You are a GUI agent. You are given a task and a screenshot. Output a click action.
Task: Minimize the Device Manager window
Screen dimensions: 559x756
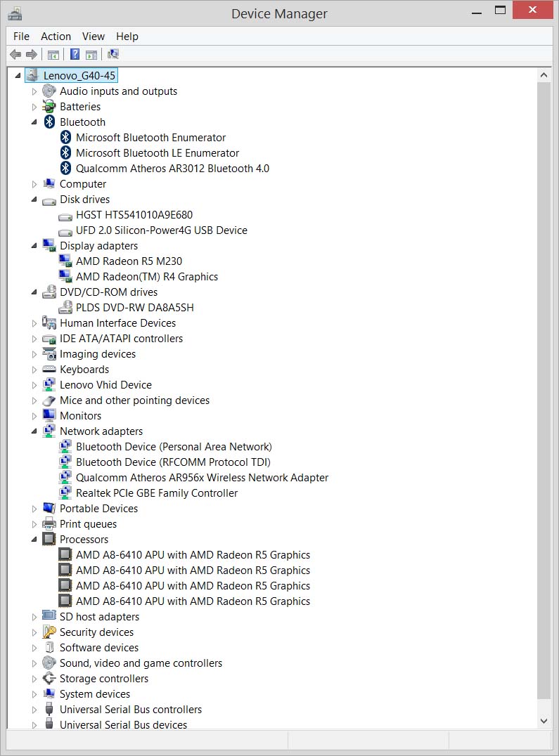(x=477, y=13)
